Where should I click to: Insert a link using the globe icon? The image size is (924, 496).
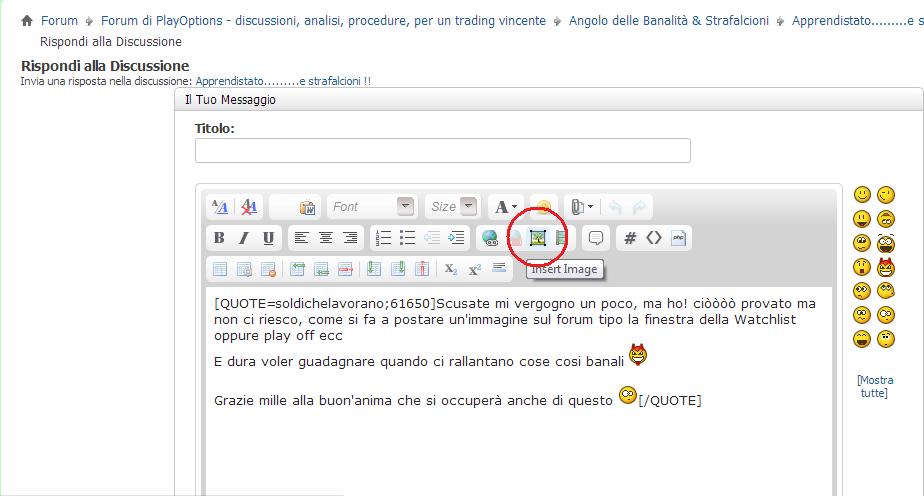point(490,238)
